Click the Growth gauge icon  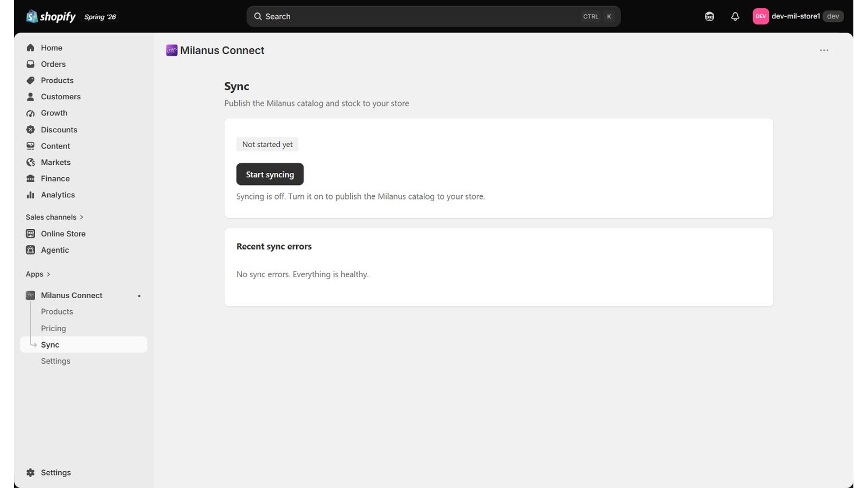coord(30,113)
